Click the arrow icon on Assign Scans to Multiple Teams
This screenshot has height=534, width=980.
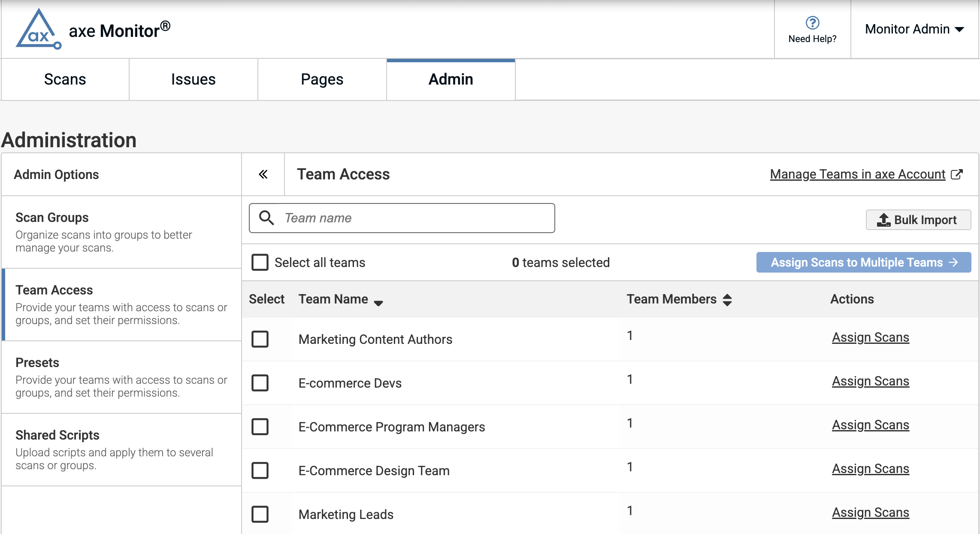(x=953, y=262)
